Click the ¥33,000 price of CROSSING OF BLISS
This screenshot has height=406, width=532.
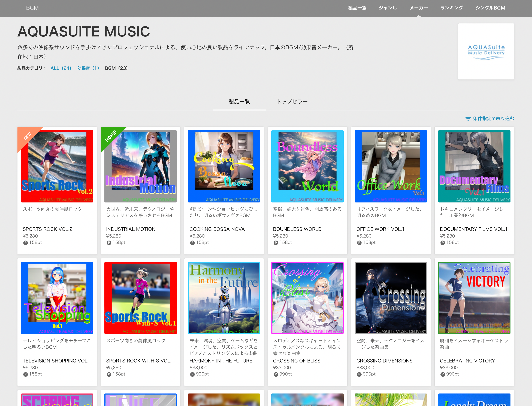[x=282, y=368]
